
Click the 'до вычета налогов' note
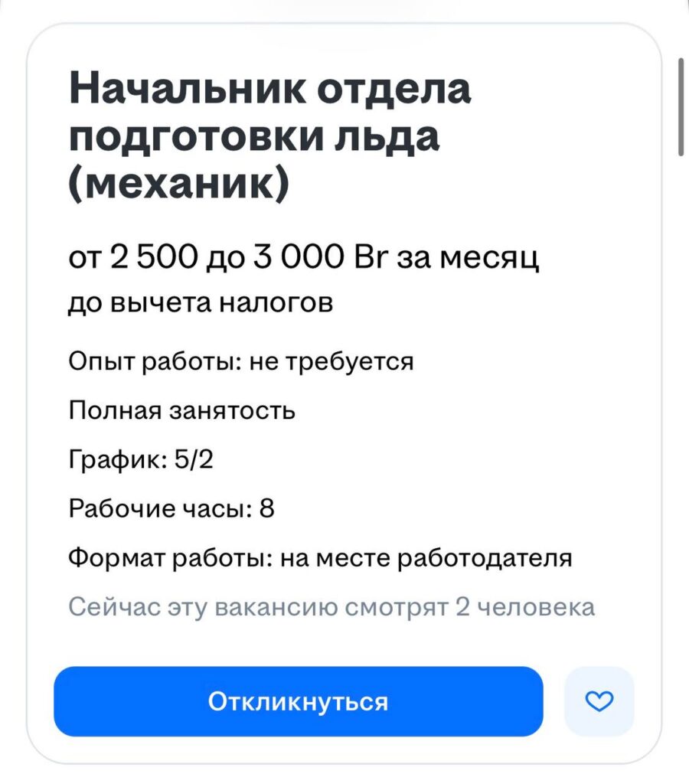pos(201,304)
